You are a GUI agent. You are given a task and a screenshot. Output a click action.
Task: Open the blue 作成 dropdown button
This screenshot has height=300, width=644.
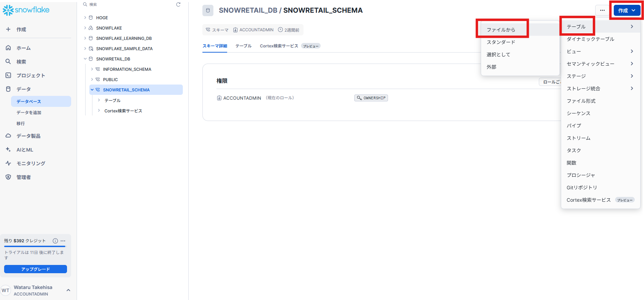click(627, 10)
